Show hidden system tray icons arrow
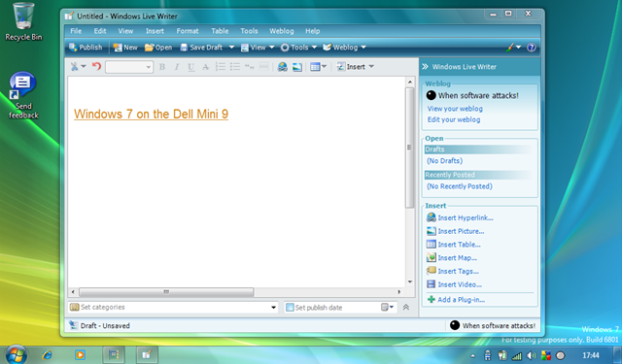Image resolution: width=622 pixels, height=364 pixels. tap(472, 355)
